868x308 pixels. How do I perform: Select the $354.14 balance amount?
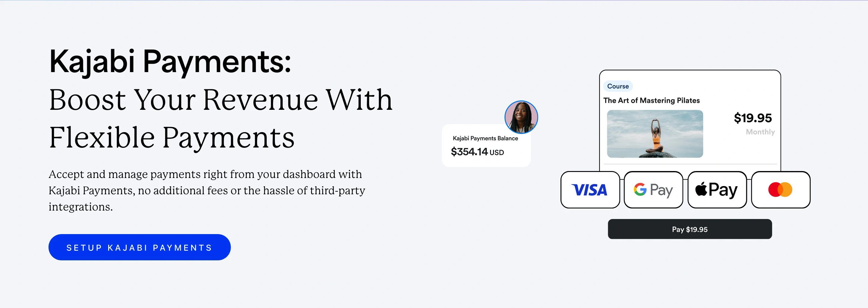pos(469,152)
